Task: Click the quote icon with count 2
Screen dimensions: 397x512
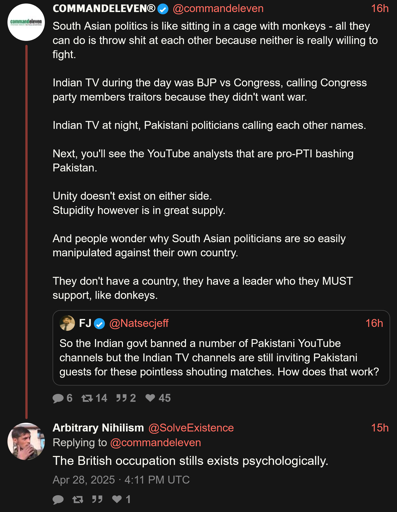Action: coord(121,398)
